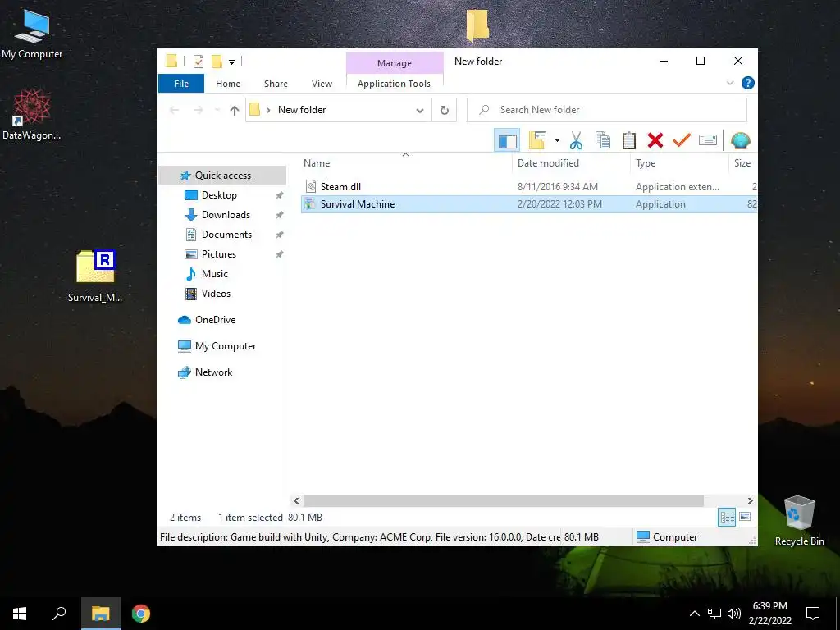The width and height of the screenshot is (840, 630).
Task: Open the Recycle Bin desktop icon
Action: click(799, 521)
